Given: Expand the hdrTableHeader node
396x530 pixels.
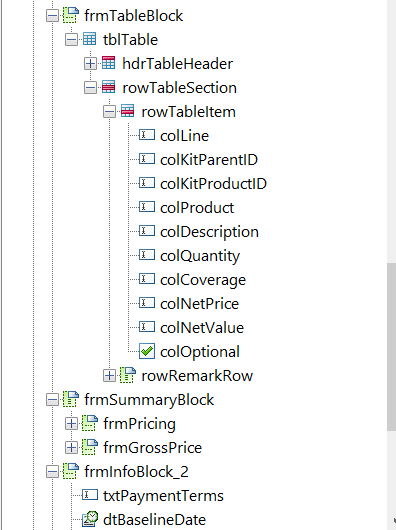Looking at the screenshot, I should click(90, 64).
